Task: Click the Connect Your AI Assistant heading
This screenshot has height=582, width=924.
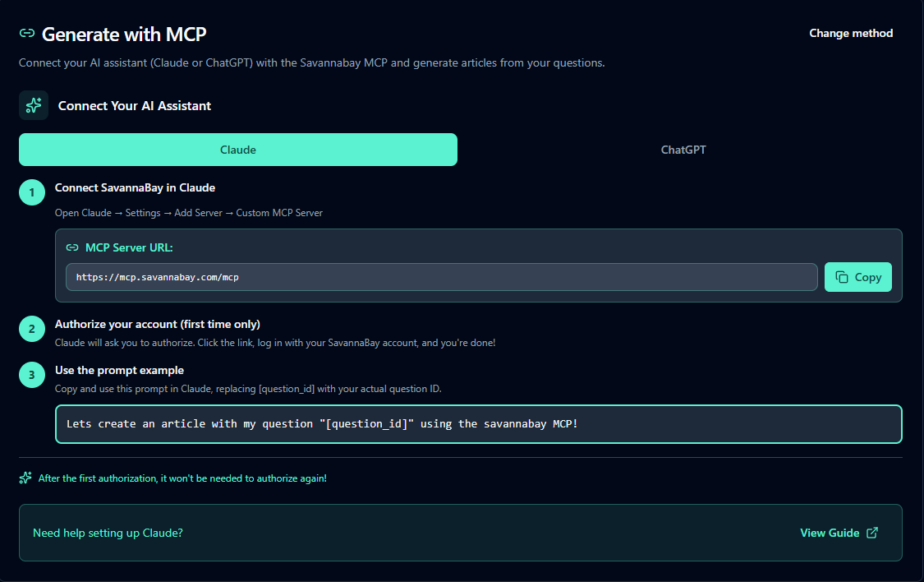Action: (135, 106)
